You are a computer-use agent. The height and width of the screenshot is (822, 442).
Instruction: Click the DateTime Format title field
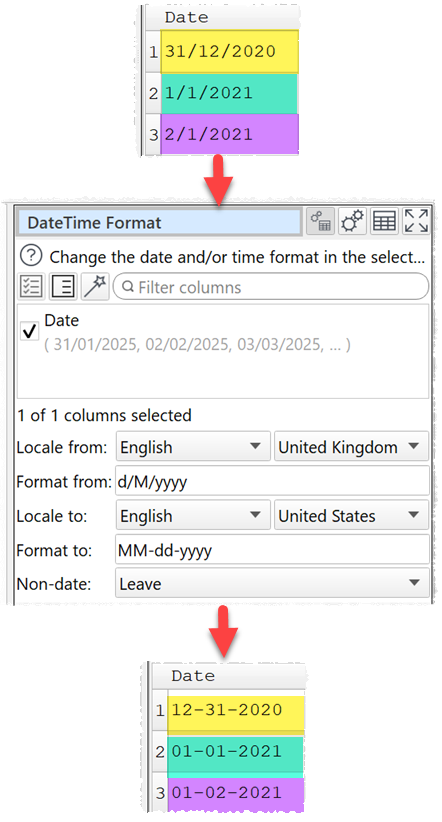160,222
